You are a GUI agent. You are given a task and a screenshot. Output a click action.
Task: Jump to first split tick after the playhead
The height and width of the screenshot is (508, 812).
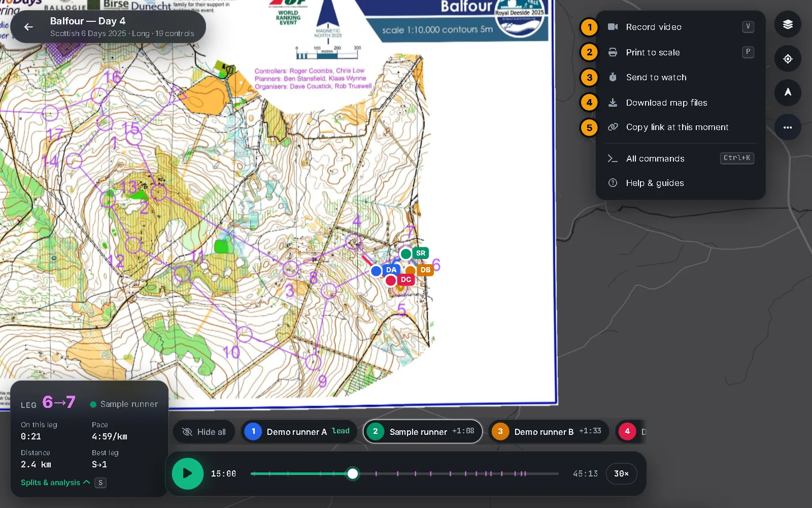click(x=376, y=473)
